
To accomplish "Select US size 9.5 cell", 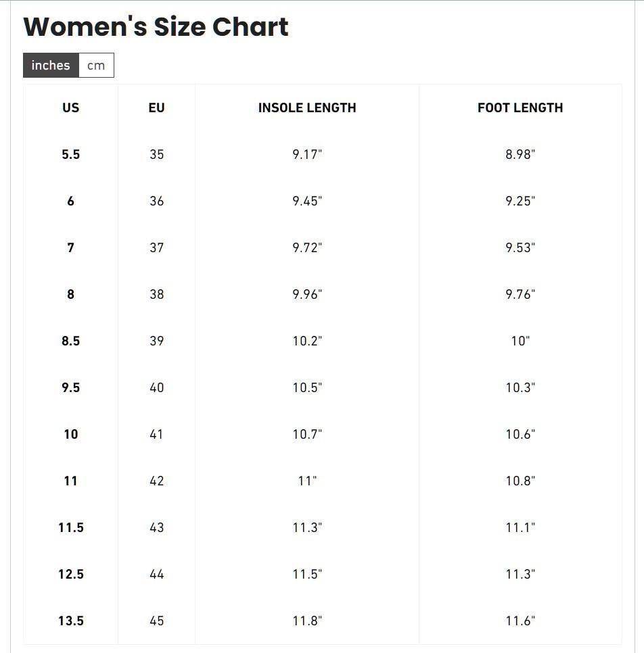I will [x=71, y=388].
